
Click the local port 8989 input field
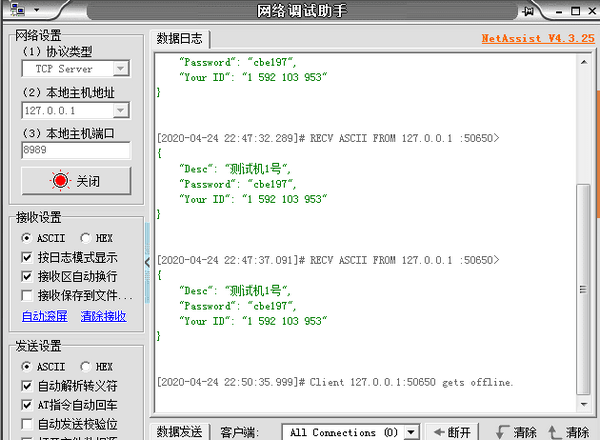[x=76, y=150]
